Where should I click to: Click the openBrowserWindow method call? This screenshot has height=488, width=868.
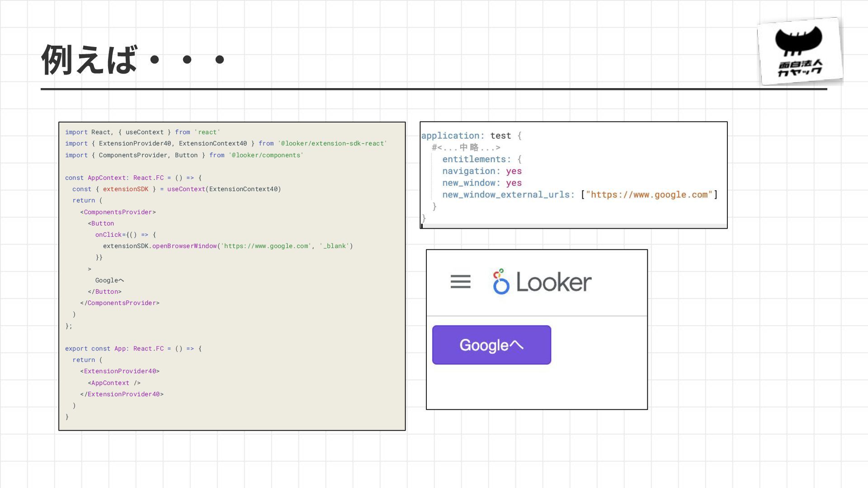coord(184,246)
